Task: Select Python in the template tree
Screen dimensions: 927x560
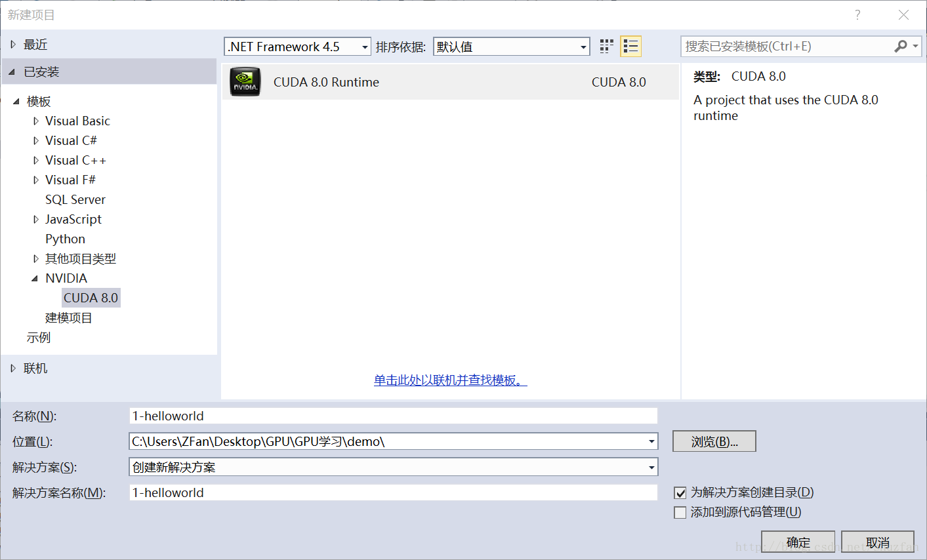Action: pos(65,239)
